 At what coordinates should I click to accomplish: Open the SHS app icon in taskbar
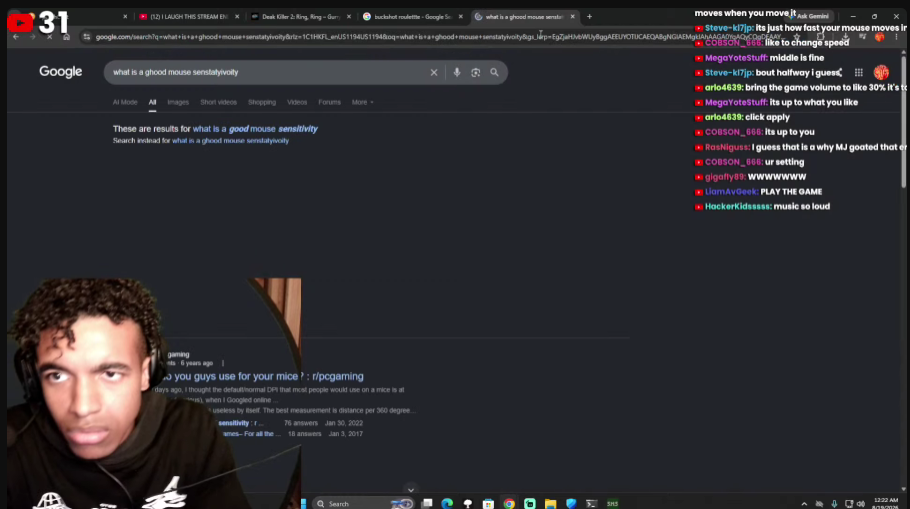[x=612, y=503]
